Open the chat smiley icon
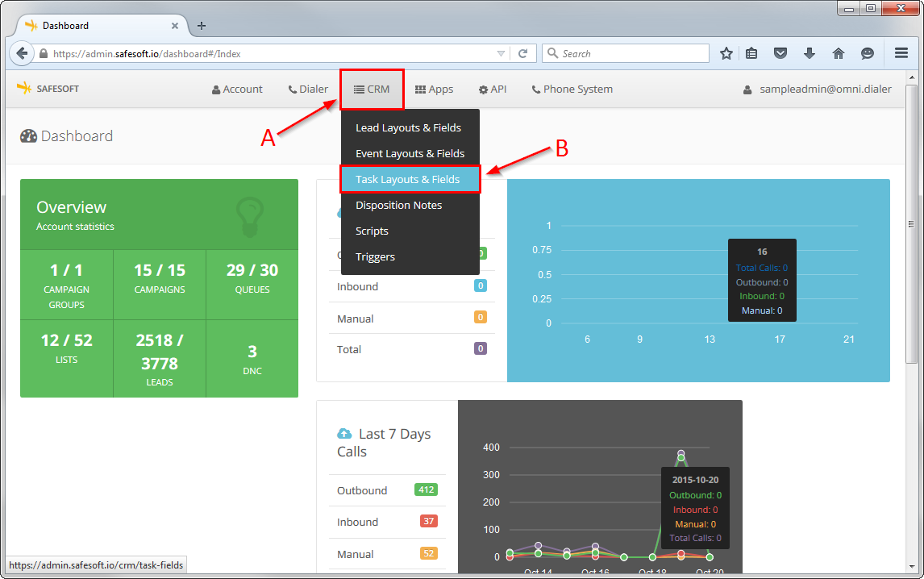The image size is (924, 579). coord(867,54)
